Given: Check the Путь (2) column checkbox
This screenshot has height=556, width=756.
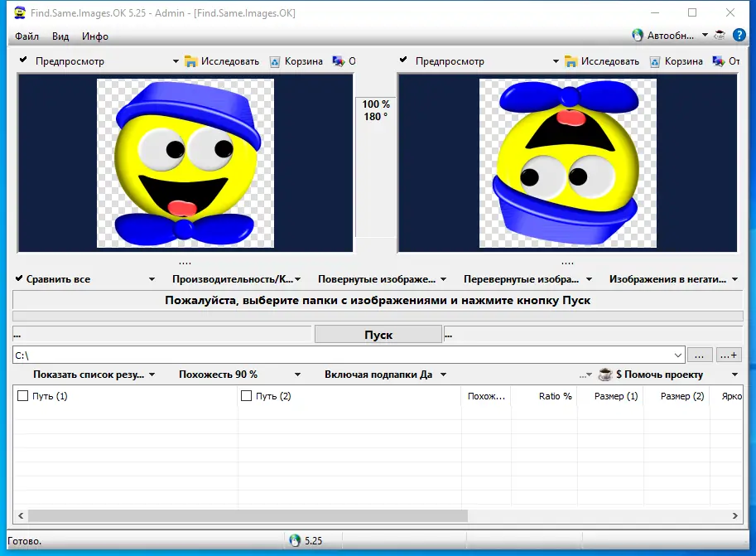Looking at the screenshot, I should [247, 396].
